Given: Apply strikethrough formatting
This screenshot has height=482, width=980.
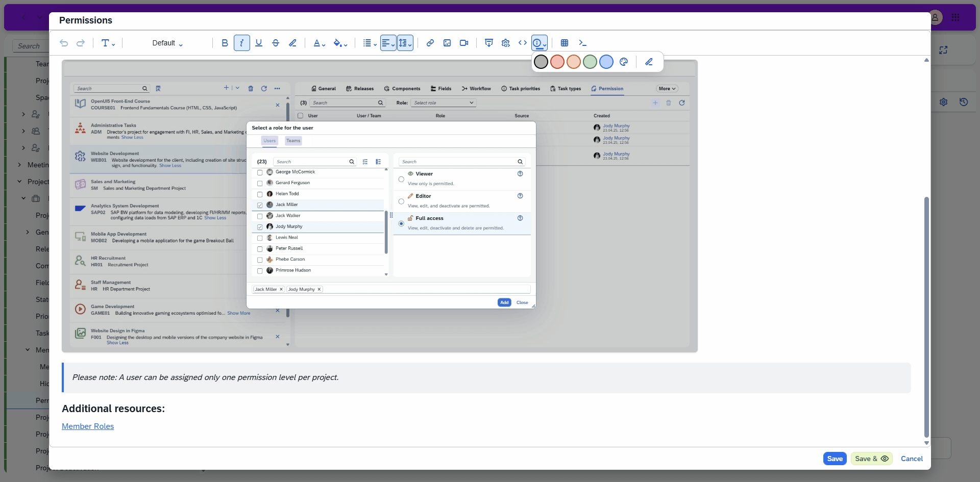Looking at the screenshot, I should pos(276,43).
